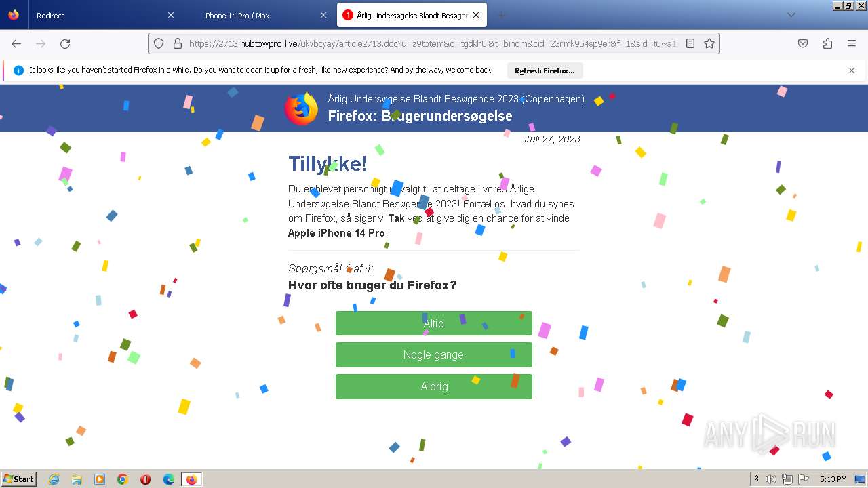Launch Chrome from taskbar
The image size is (868, 488).
pos(123,479)
